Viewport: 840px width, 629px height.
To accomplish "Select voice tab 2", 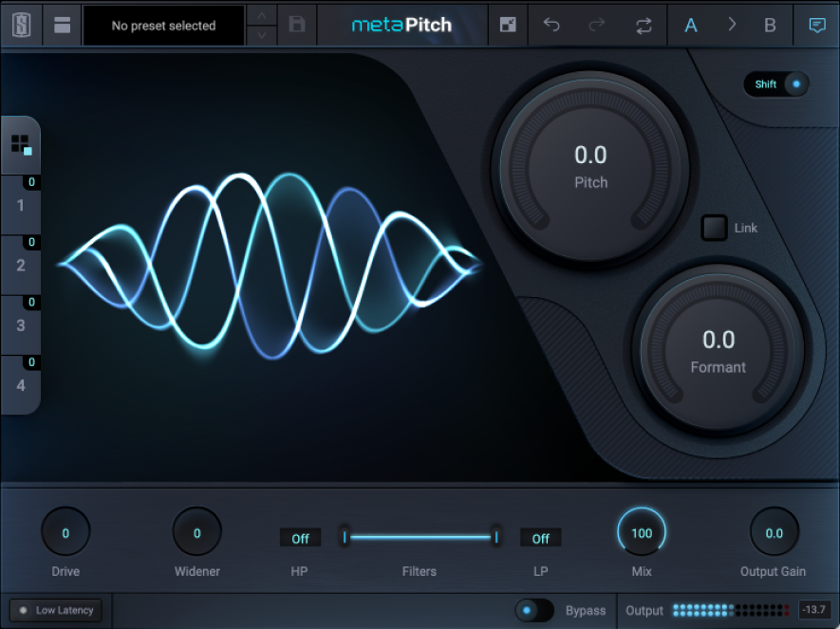I will tap(20, 266).
